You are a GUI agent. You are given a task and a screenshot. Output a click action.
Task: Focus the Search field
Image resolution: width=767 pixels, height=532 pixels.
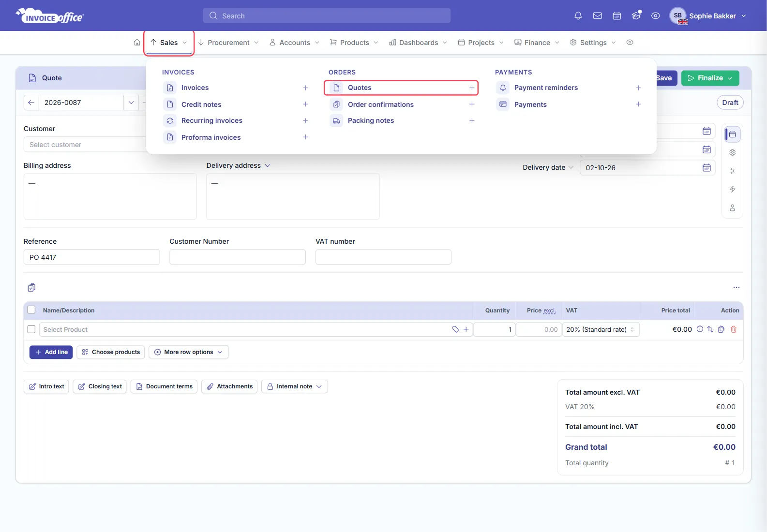327,16
